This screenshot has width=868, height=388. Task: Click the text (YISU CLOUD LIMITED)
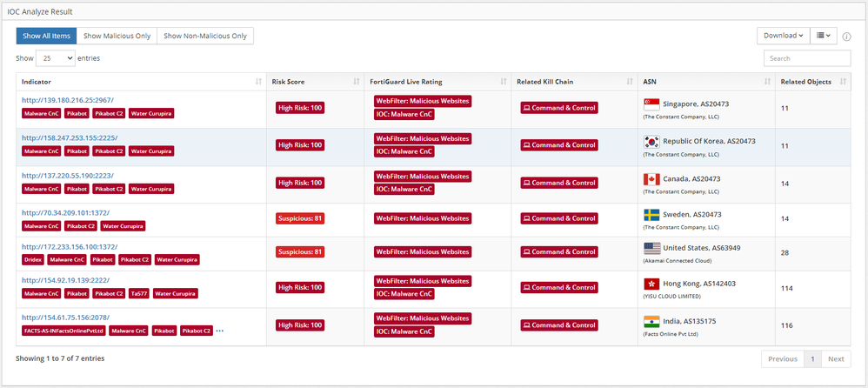point(671,296)
